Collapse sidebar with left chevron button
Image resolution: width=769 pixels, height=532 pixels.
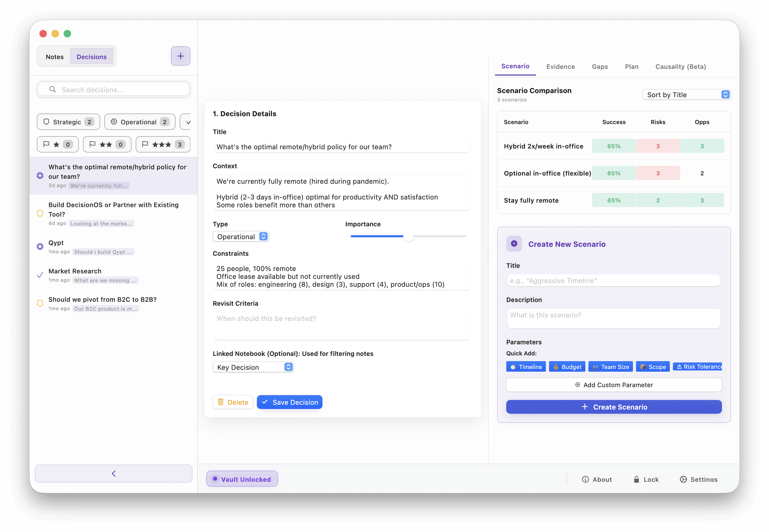[113, 473]
